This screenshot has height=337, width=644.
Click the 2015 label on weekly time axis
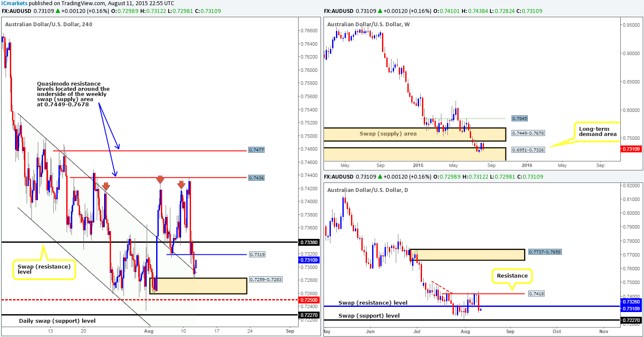(x=419, y=165)
